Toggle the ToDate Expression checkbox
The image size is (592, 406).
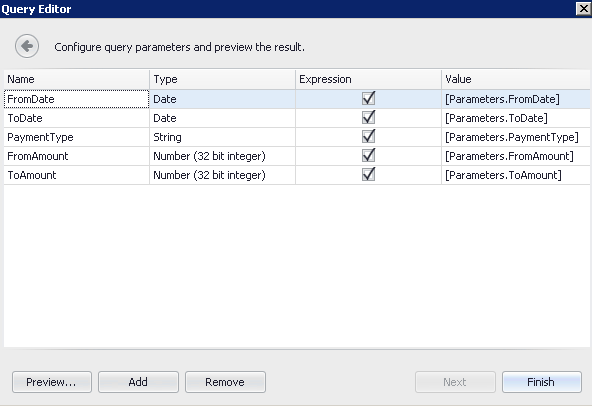368,118
